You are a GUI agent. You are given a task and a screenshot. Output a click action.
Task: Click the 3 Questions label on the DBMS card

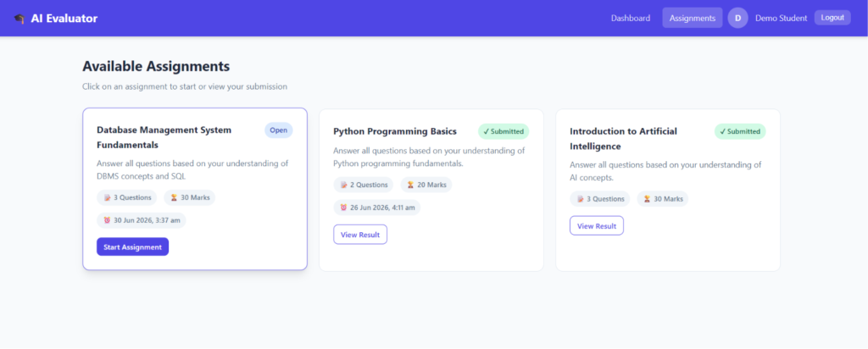click(132, 197)
